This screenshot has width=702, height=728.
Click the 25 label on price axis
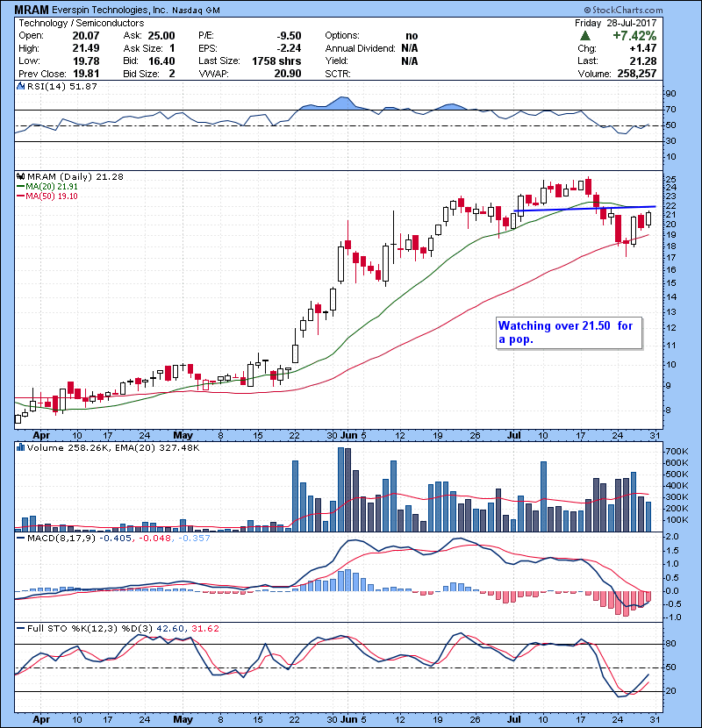[x=671, y=179]
